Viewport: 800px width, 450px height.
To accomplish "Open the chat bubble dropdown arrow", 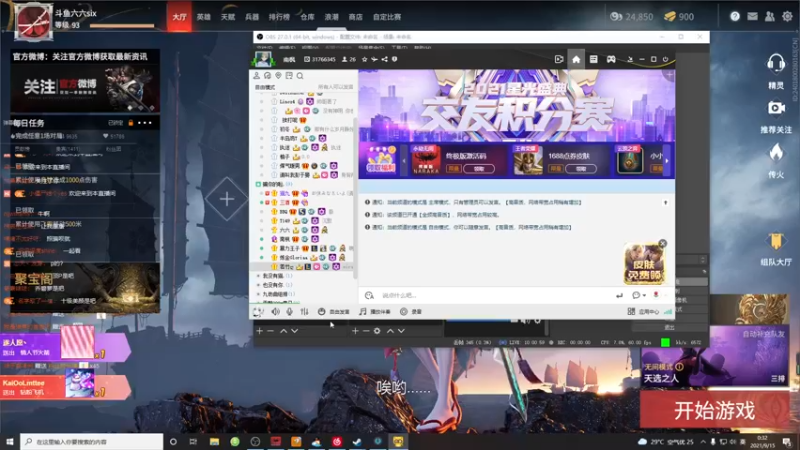I will (644, 295).
